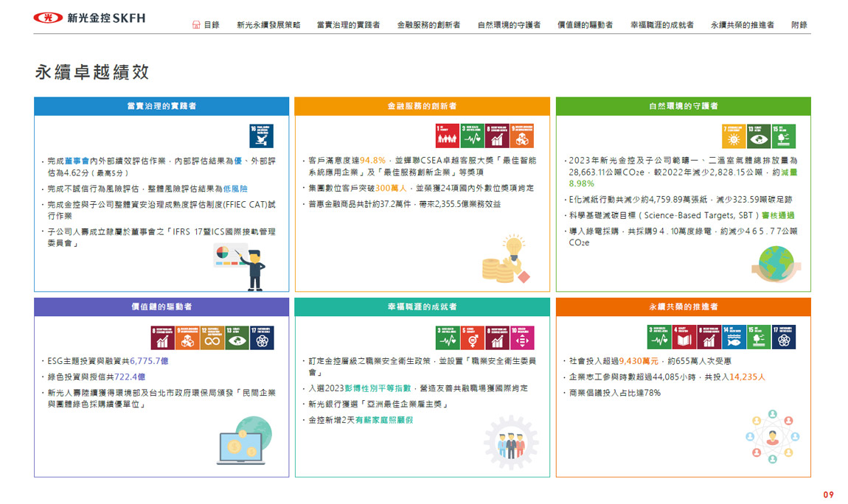Click the SKFH red logo emblem

point(48,18)
